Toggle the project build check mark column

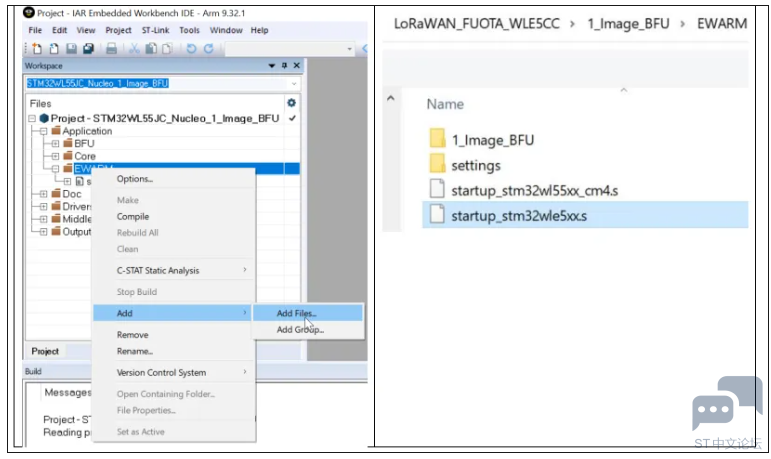pos(292,118)
